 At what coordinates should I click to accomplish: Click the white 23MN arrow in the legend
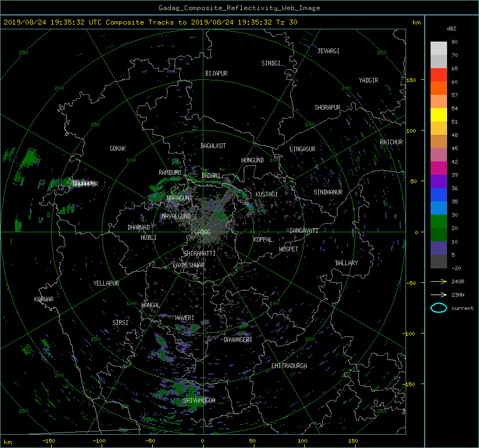coord(439,295)
